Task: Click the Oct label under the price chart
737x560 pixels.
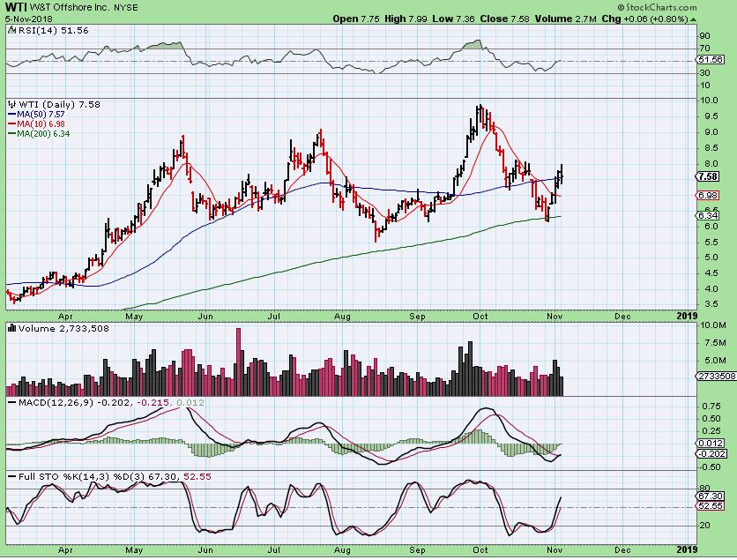Action: 480,317
